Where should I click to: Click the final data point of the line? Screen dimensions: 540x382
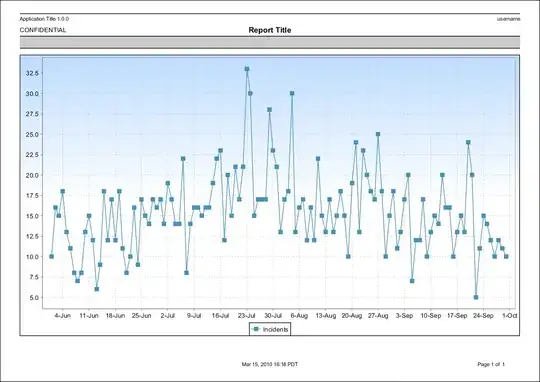pos(506,256)
